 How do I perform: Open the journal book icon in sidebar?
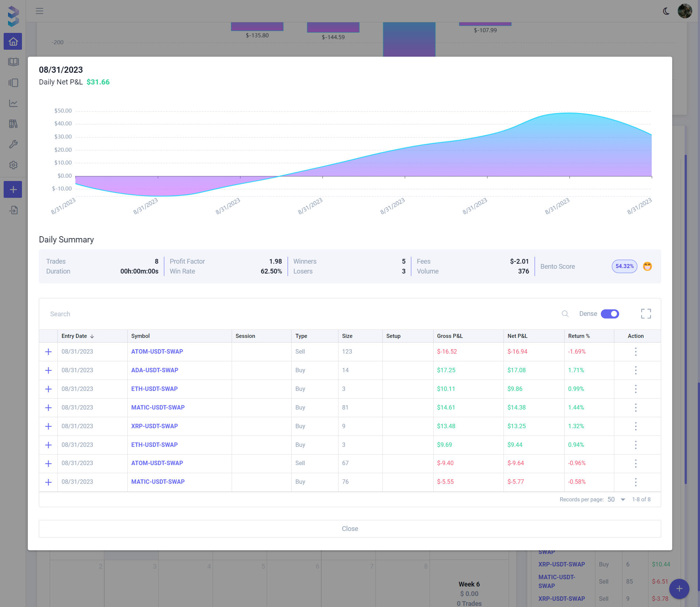tap(13, 62)
